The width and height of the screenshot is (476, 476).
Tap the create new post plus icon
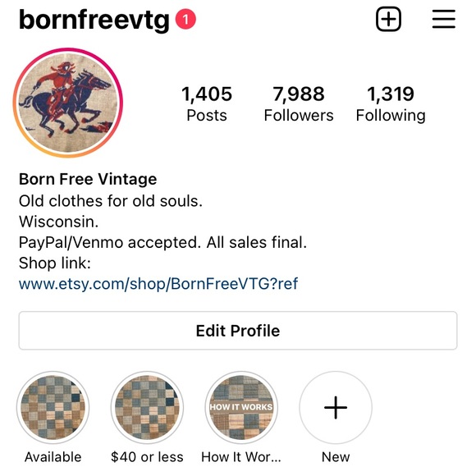[x=388, y=19]
